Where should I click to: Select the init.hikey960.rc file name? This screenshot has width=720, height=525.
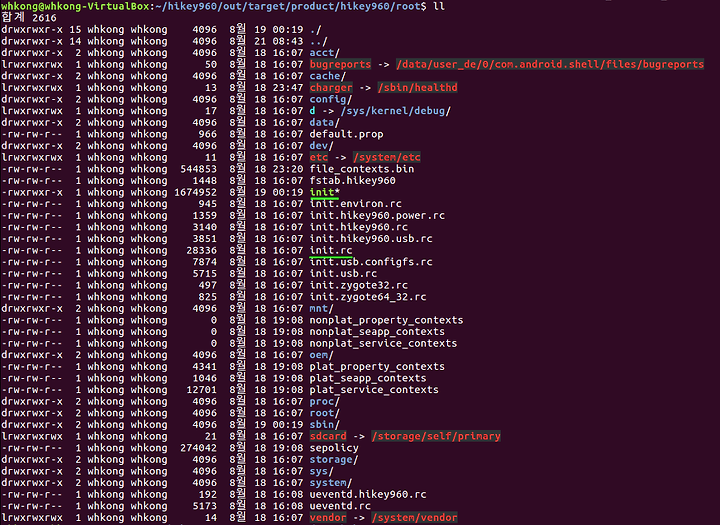pos(359,227)
